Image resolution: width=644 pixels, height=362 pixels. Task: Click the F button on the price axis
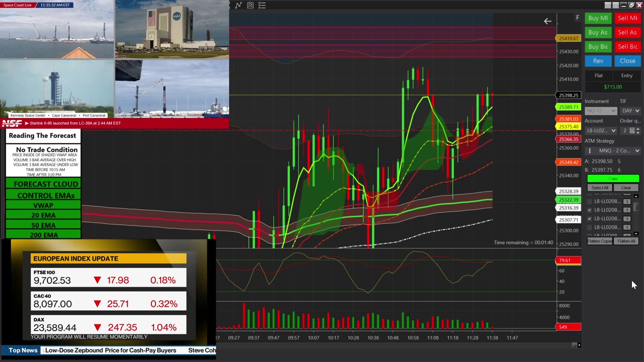pos(578,18)
